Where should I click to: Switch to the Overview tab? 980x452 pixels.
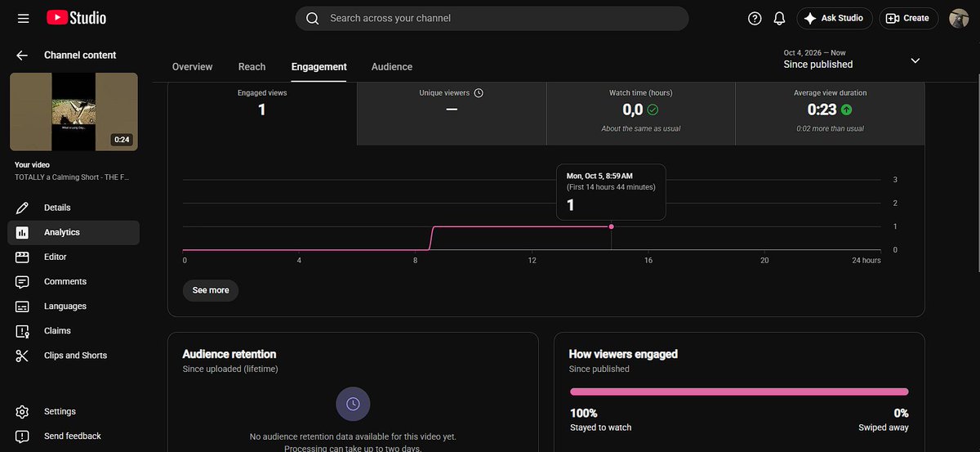193,67
